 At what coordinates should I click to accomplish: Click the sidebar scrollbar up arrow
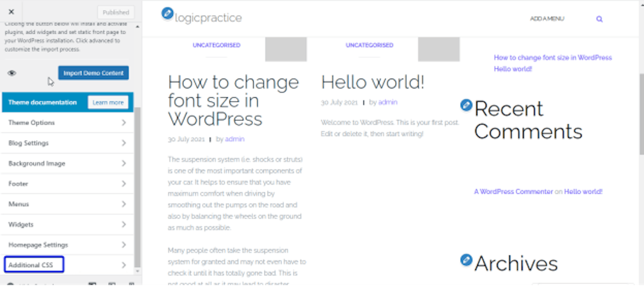pos(138,27)
